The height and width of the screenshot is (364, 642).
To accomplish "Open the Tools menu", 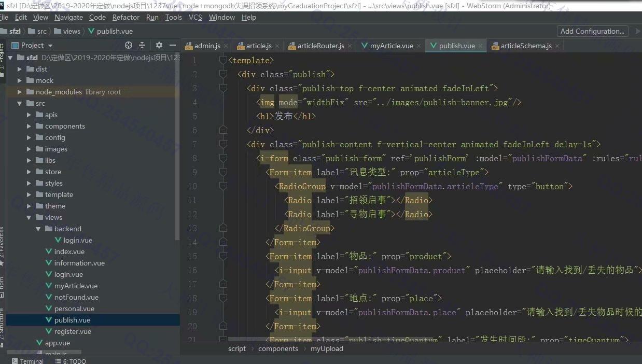I will pos(174,17).
